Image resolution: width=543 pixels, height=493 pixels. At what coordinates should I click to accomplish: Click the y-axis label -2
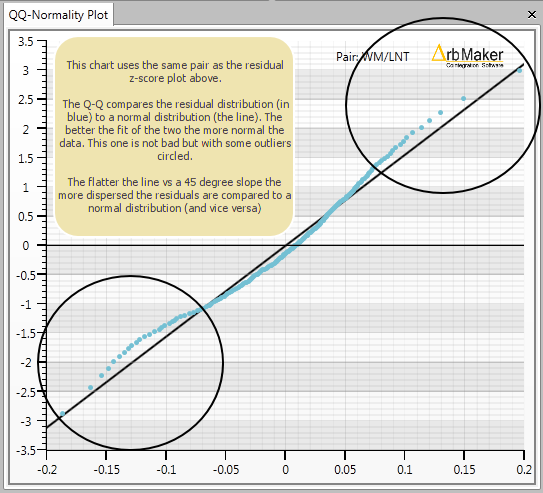(x=26, y=363)
